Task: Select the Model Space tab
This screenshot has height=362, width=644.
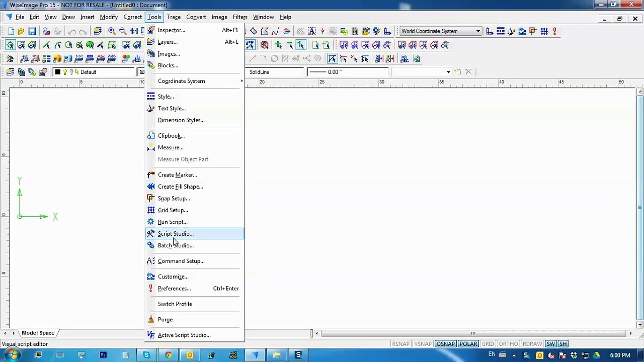Action: coord(38,333)
